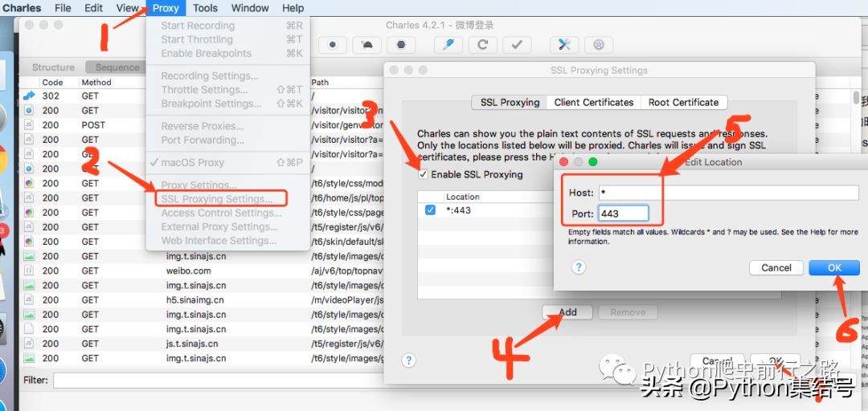Click help question icon in SSL Proxying Settings

tap(408, 360)
